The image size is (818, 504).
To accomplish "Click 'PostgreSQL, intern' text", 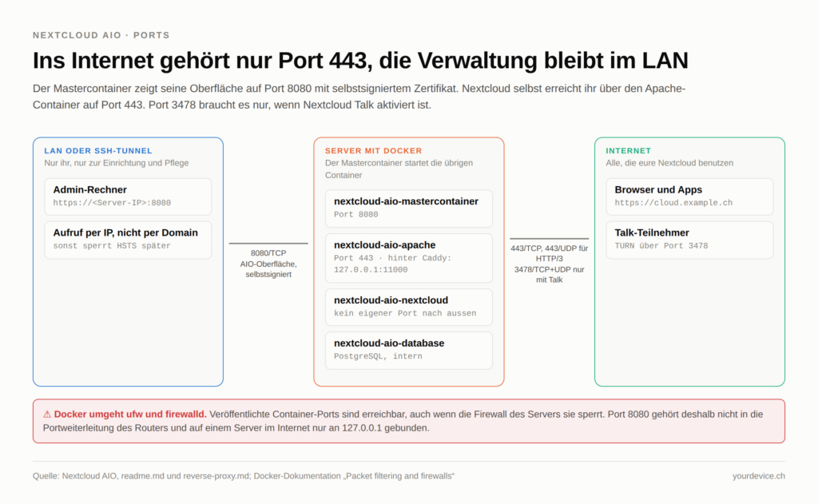I will pyautogui.click(x=378, y=356).
